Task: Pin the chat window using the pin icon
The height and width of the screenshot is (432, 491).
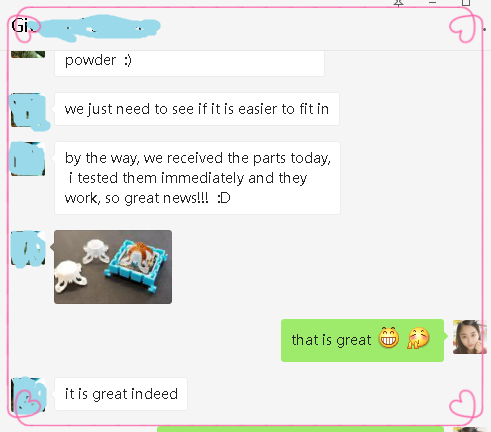Action: [398, 3]
